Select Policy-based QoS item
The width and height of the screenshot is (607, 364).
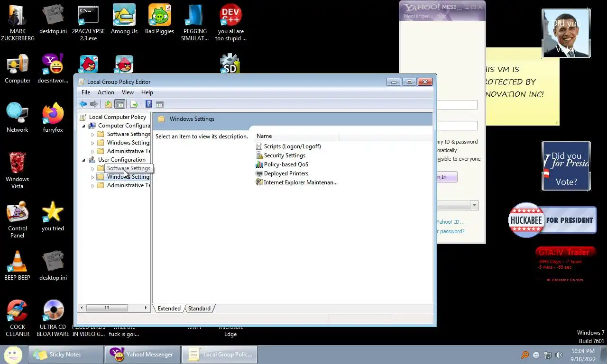[x=282, y=164]
